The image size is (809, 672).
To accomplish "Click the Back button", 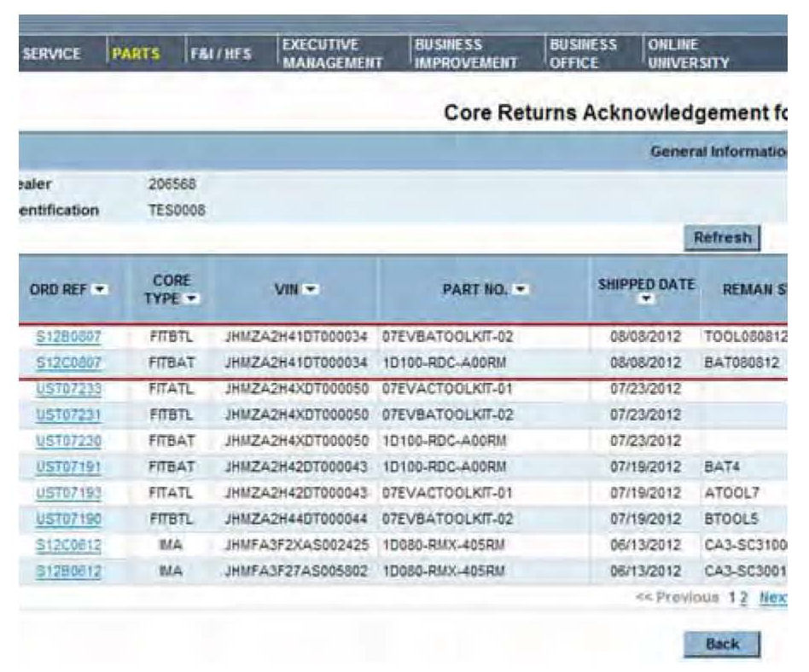I will coord(721,644).
